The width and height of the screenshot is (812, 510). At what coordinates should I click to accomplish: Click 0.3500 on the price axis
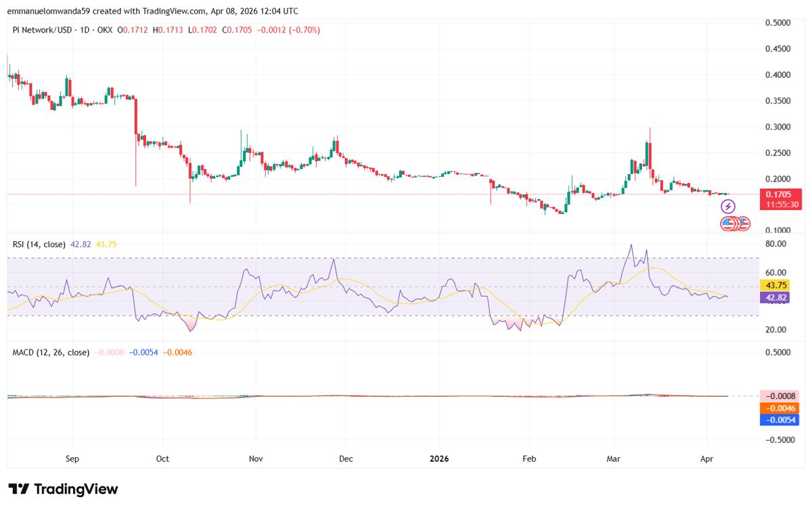click(777, 101)
